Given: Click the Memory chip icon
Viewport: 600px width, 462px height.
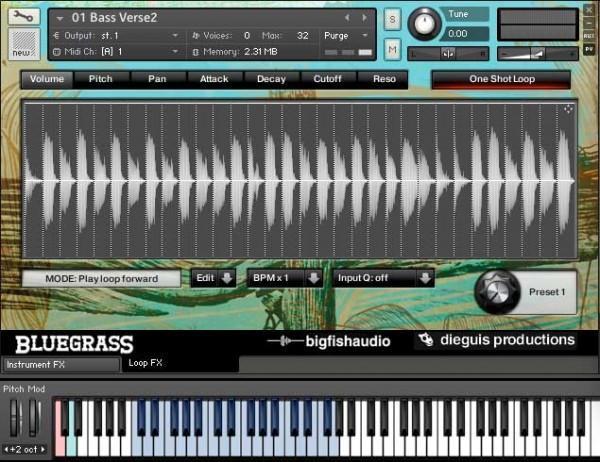Looking at the screenshot, I should (x=196, y=52).
